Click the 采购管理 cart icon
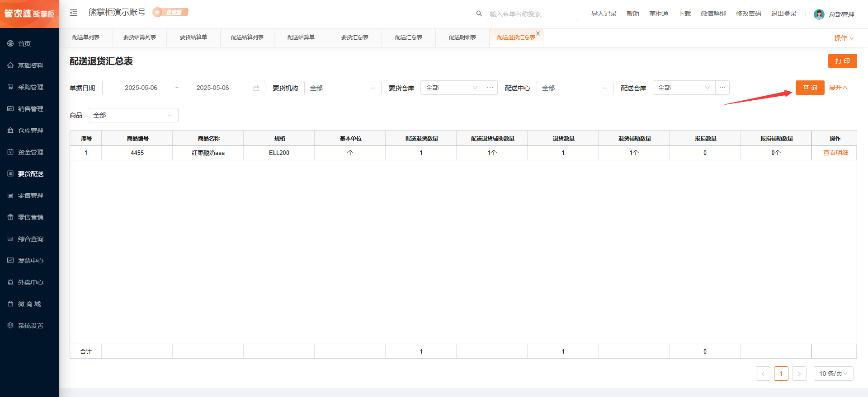 [x=10, y=87]
